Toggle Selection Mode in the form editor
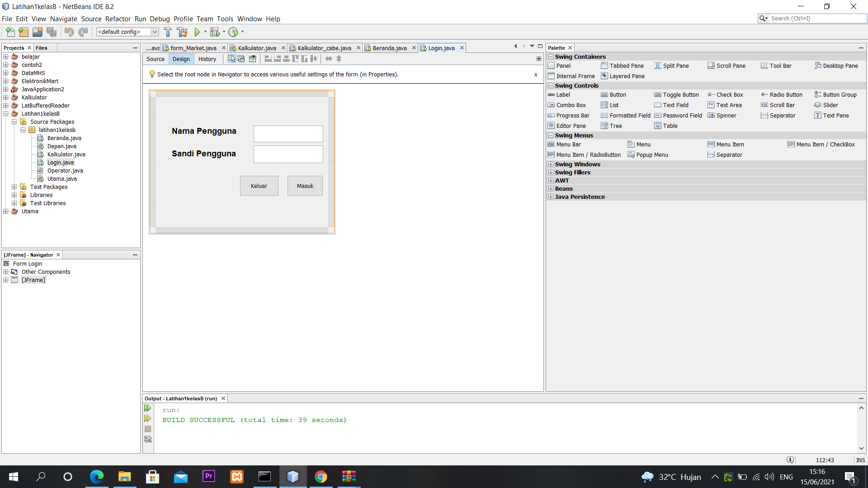The image size is (868, 488). tap(231, 59)
